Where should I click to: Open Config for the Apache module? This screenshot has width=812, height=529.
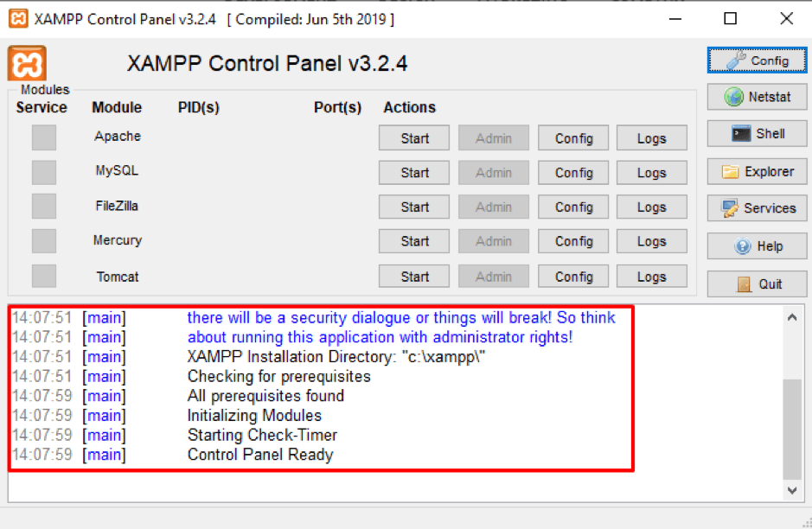point(572,137)
